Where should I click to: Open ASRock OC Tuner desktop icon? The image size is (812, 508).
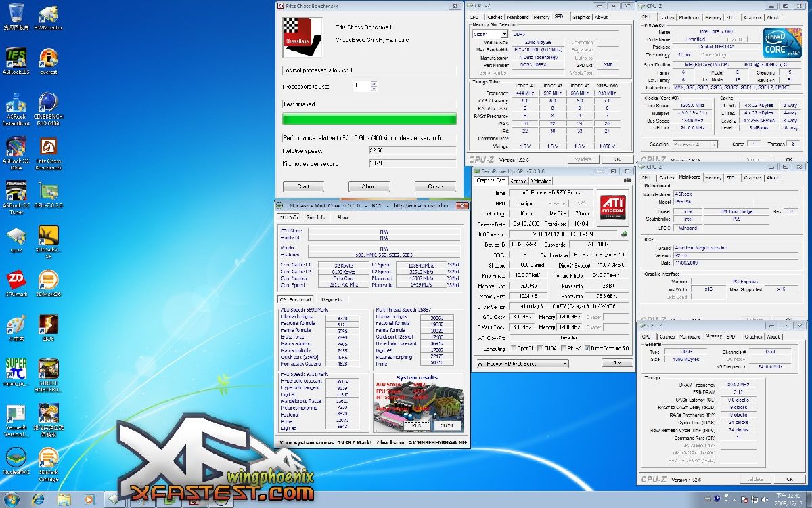point(16,196)
